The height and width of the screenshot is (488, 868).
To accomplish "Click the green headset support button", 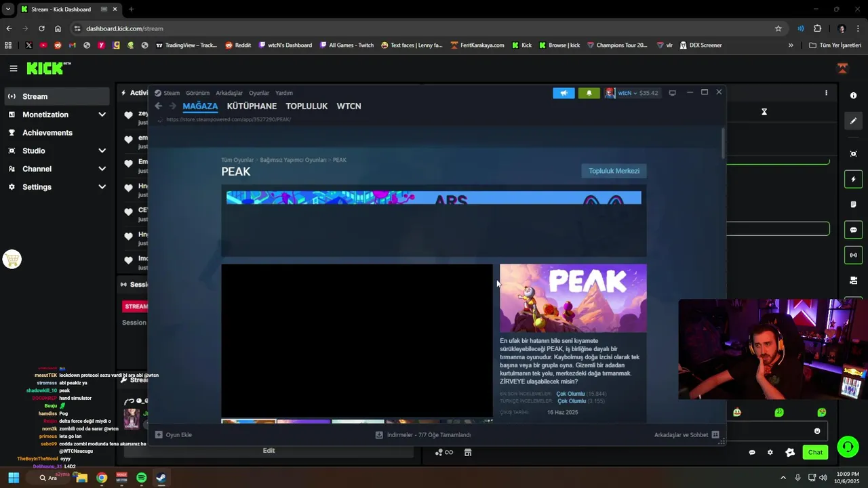I will click(x=848, y=447).
